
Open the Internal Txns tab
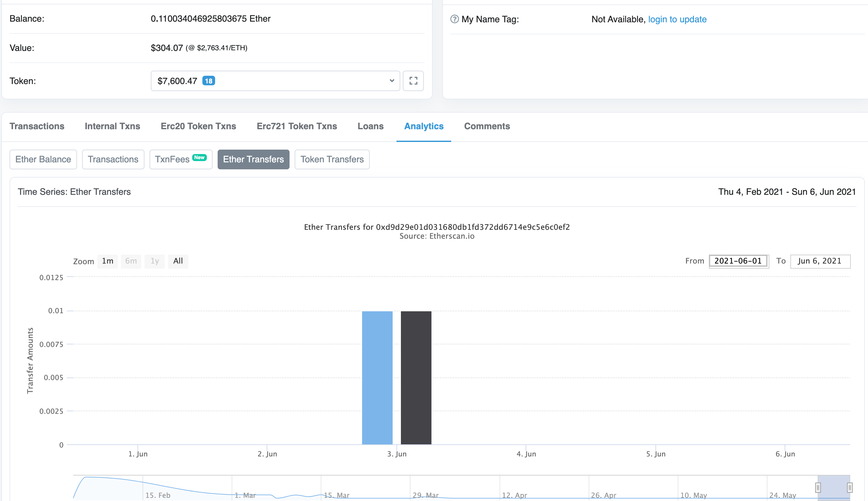click(112, 126)
